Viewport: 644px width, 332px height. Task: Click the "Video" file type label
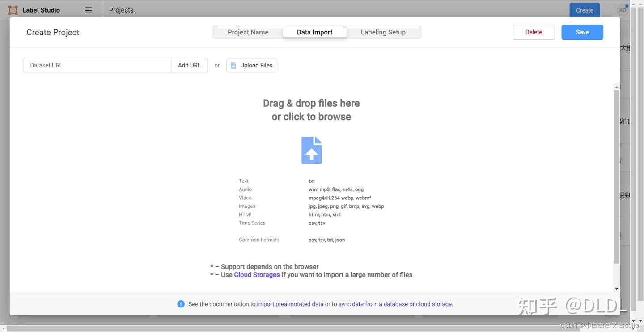point(245,198)
